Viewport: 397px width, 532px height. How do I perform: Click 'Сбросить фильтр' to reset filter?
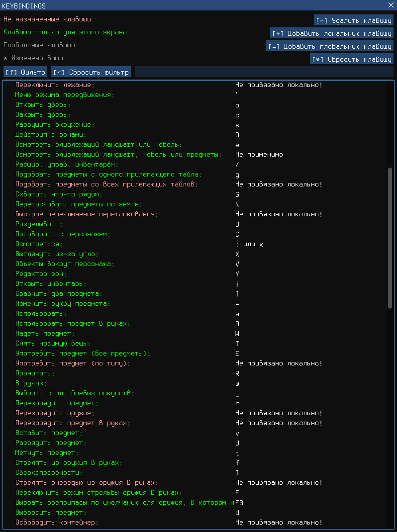pyautogui.click(x=91, y=72)
